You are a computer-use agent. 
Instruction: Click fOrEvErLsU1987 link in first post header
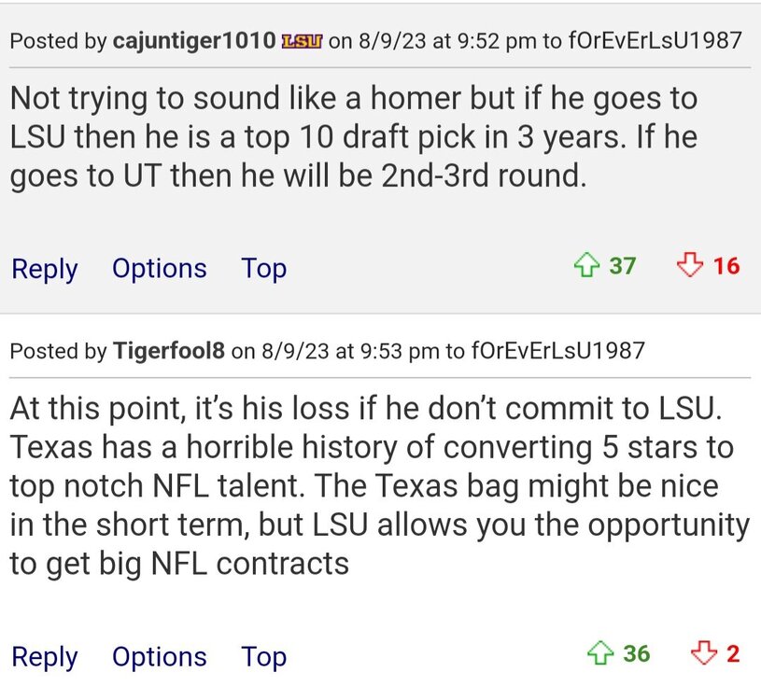click(655, 41)
